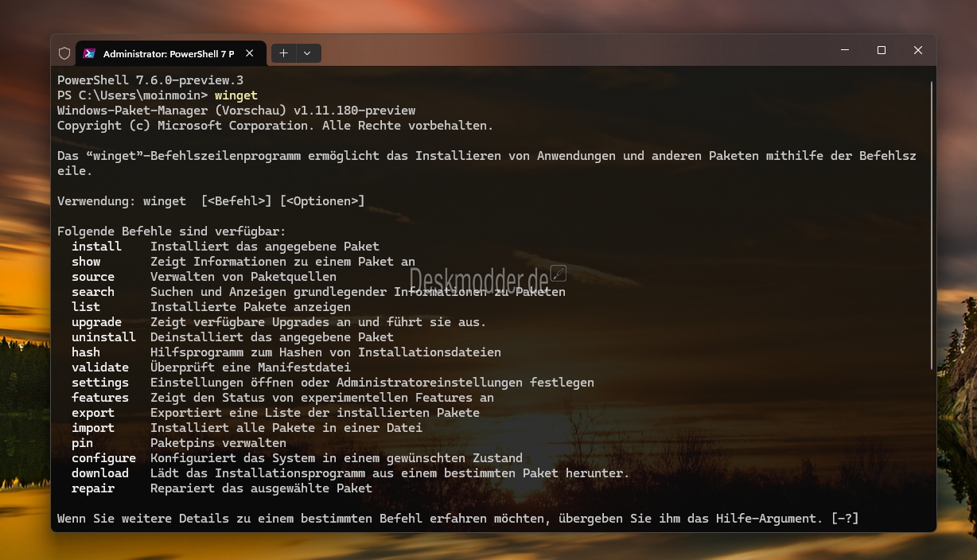Maximize the Terminal window
977x560 pixels.
point(882,50)
